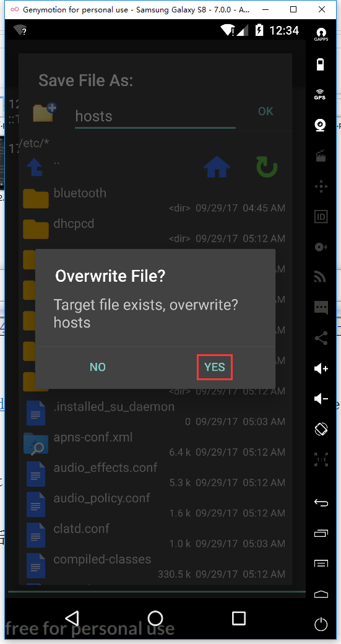Click the Android back navigation triangle
The image size is (341, 644).
pos(72,618)
